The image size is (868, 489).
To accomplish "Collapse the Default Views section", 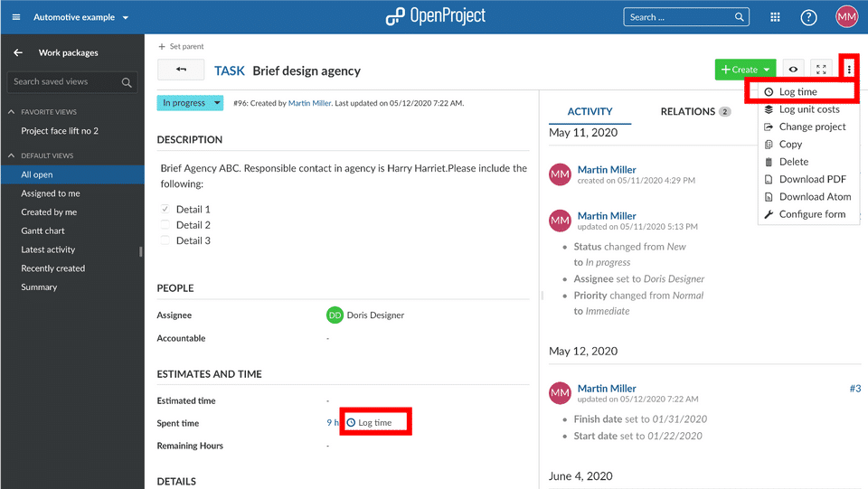I will coord(11,155).
